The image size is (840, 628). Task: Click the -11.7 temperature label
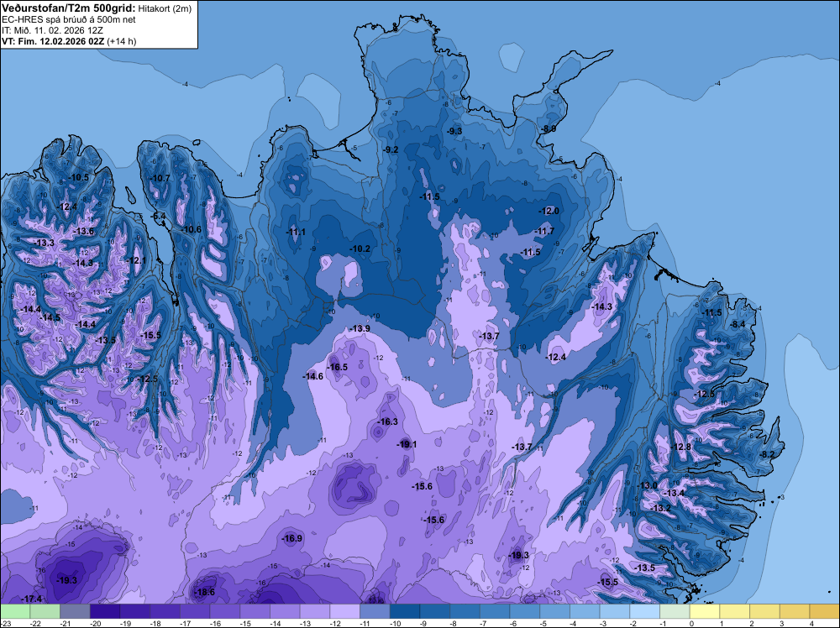click(x=544, y=231)
